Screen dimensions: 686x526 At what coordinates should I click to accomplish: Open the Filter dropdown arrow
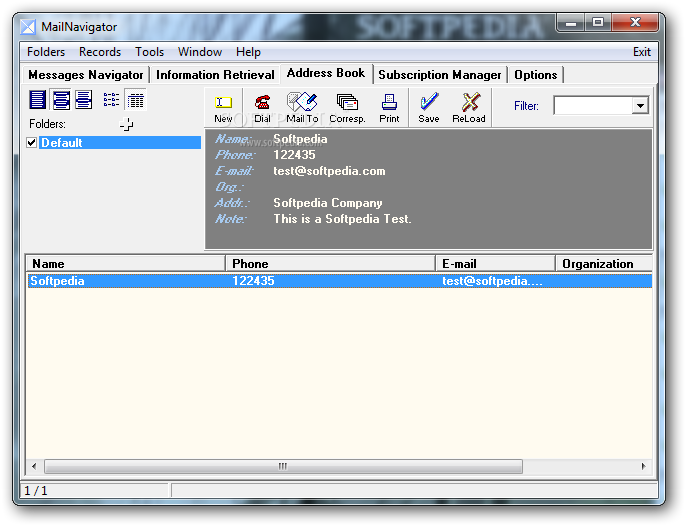[x=640, y=106]
